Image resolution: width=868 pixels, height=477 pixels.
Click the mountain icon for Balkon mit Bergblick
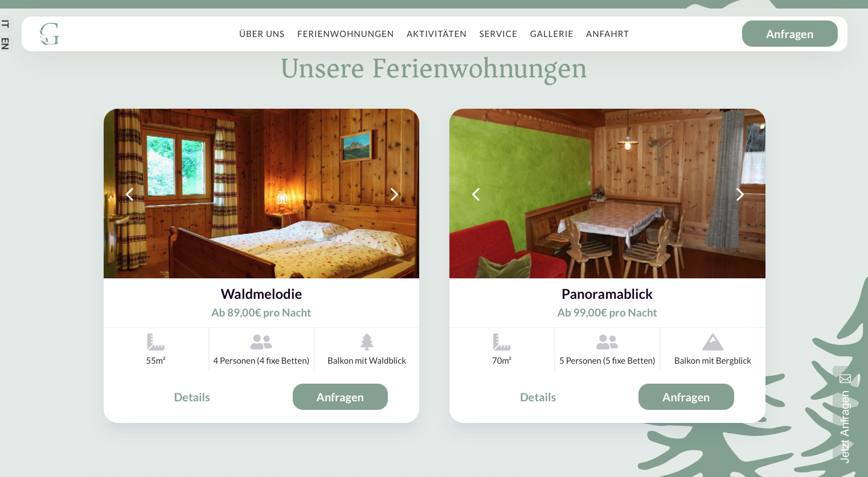713,342
